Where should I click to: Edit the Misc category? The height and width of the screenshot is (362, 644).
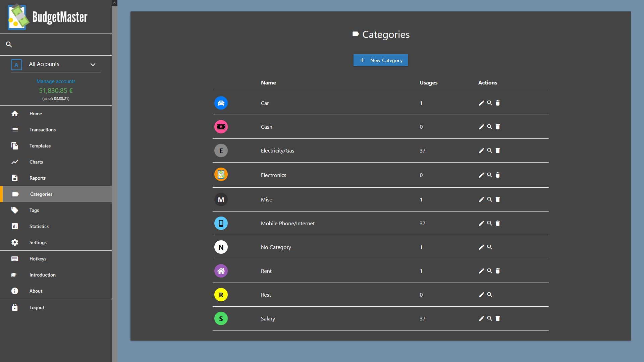(x=481, y=199)
